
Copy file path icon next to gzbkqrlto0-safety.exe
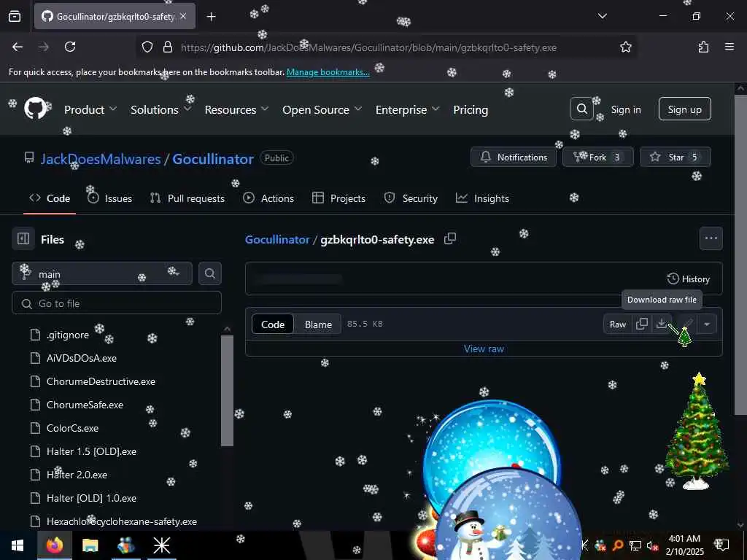pyautogui.click(x=449, y=238)
